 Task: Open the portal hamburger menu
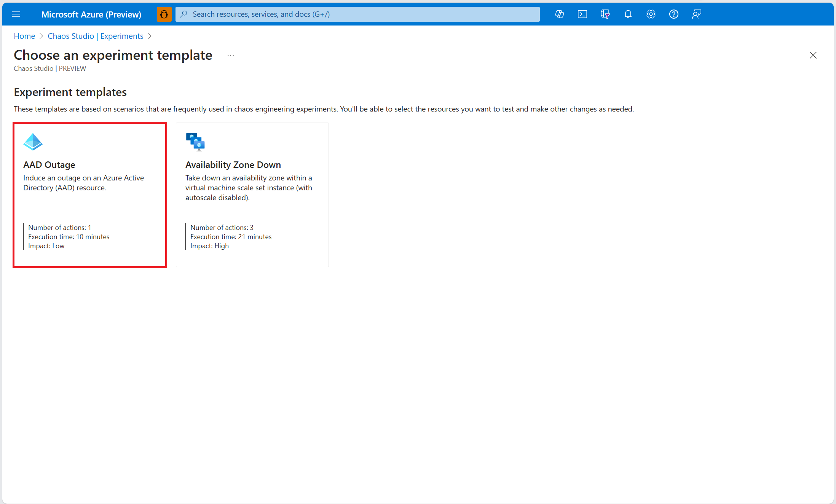(x=16, y=14)
